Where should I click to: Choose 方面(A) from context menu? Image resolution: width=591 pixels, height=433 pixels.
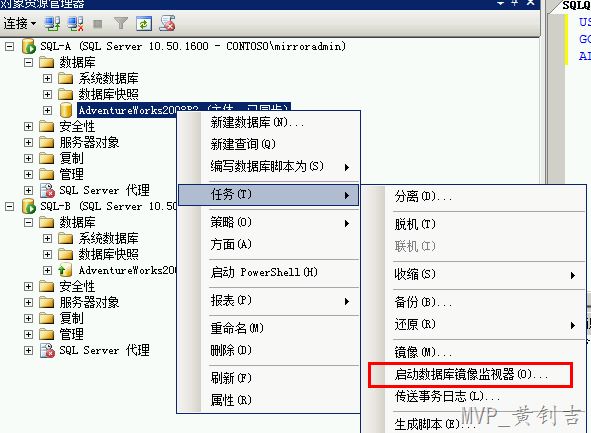[268, 245]
